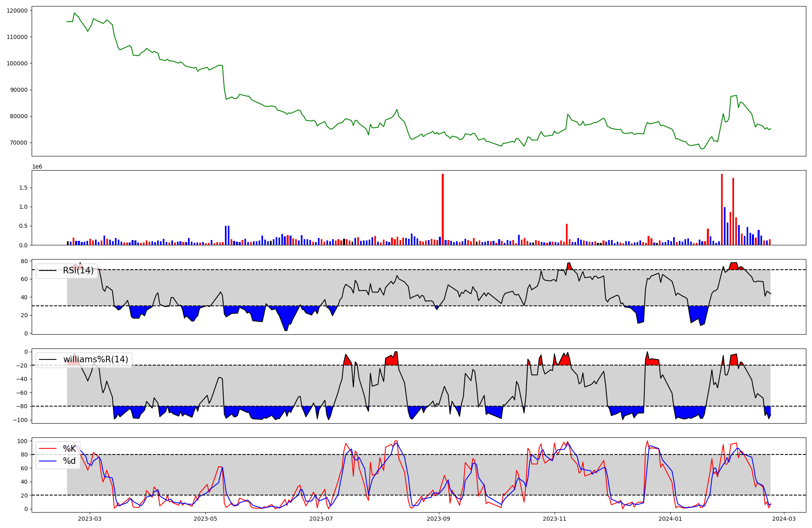The width and height of the screenshot is (812, 528).
Task: Click the 1e6 volume scale label
Action: pyautogui.click(x=37, y=167)
